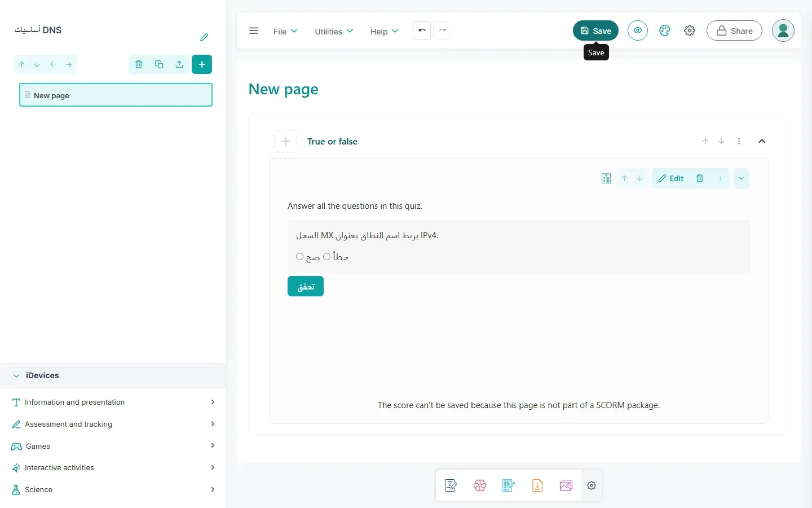The width and height of the screenshot is (812, 508).
Task: Open the user account avatar
Action: [x=783, y=30]
